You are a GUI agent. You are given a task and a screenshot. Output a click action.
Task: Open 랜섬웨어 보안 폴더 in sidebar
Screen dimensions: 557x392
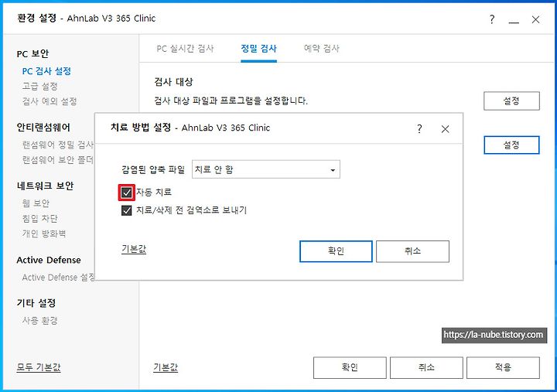58,160
